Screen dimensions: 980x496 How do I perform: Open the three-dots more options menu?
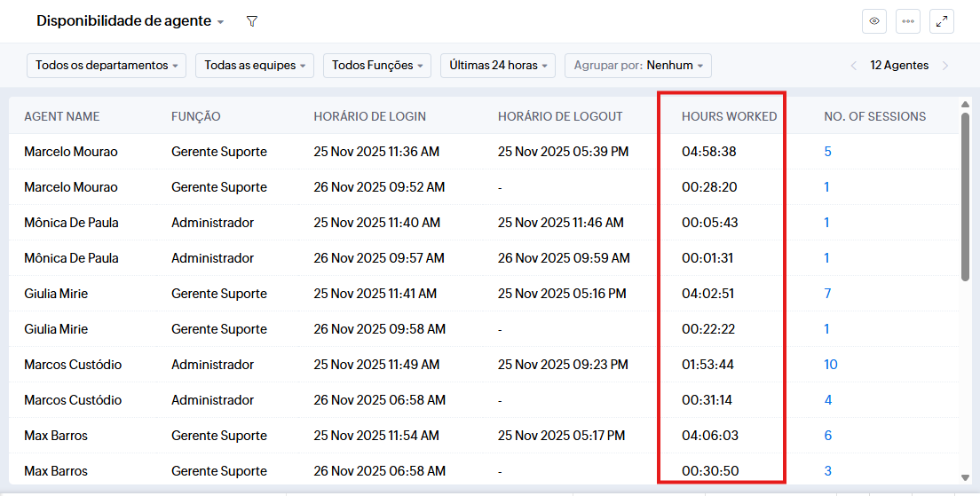point(908,21)
